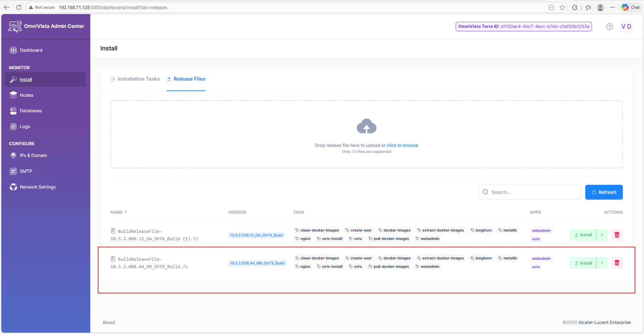Open the Dashboard icon in sidebar

pos(13,50)
